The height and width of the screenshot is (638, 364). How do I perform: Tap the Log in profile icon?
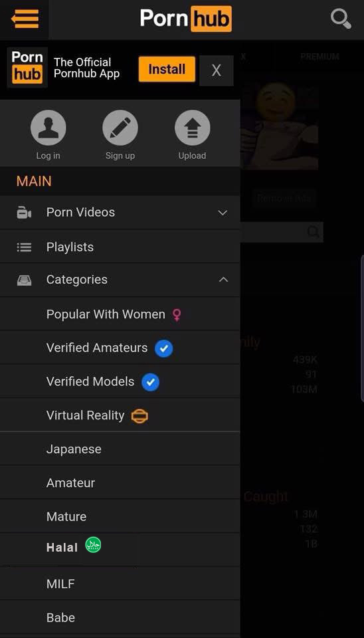click(x=48, y=128)
